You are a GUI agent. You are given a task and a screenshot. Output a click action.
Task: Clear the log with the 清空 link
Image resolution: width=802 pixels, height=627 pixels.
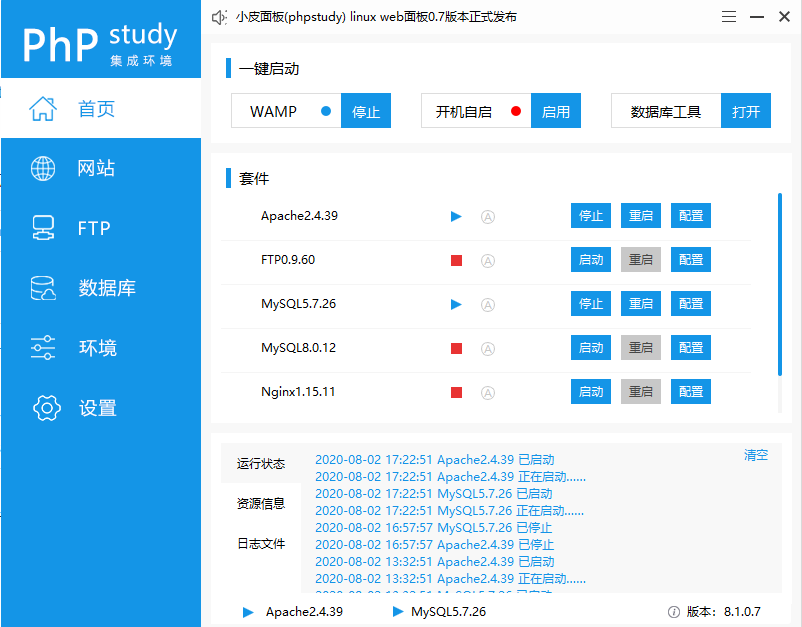click(x=755, y=454)
